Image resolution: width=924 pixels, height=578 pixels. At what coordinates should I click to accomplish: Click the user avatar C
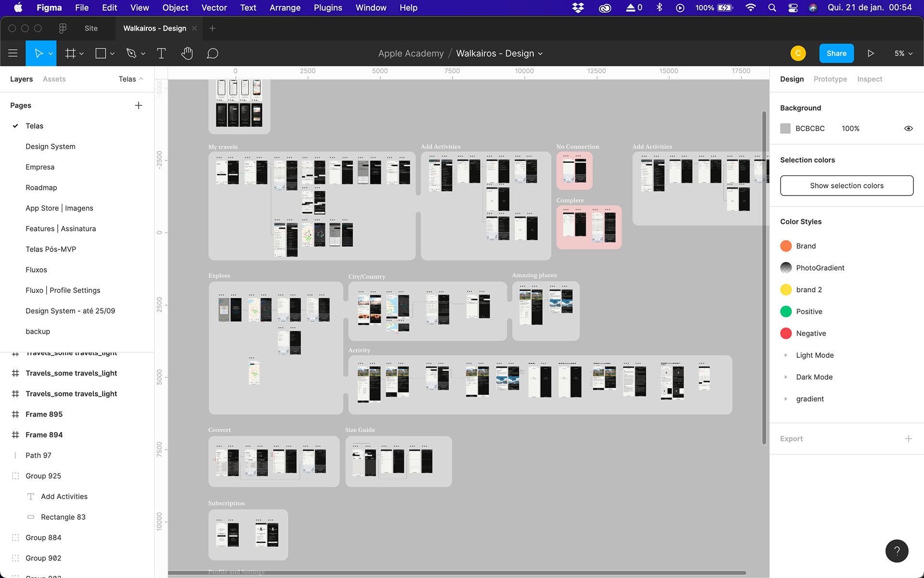click(x=798, y=53)
